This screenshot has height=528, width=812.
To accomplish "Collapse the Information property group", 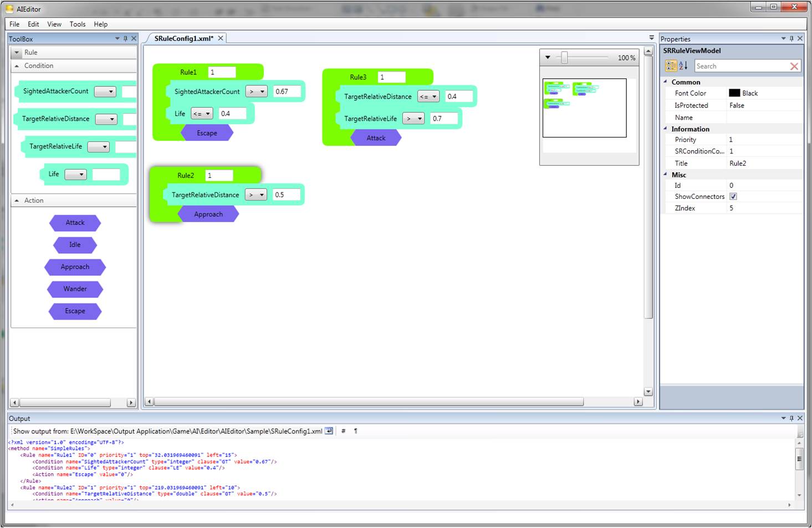I will 666,129.
